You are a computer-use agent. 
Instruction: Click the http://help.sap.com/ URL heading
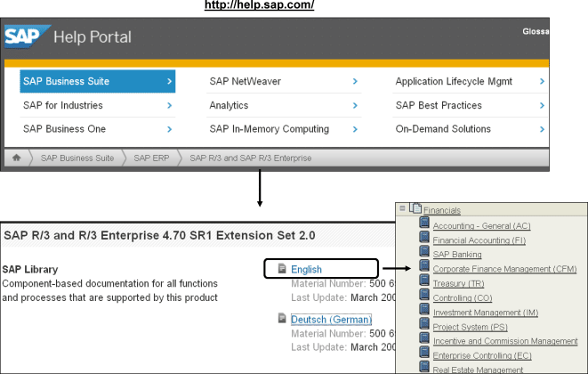click(259, 5)
